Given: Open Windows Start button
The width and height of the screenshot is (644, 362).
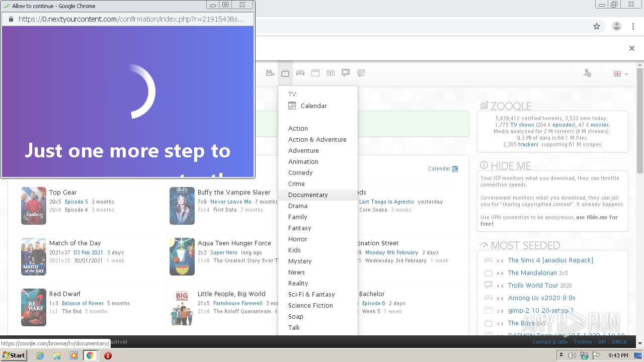Looking at the screenshot, I should 14,355.
